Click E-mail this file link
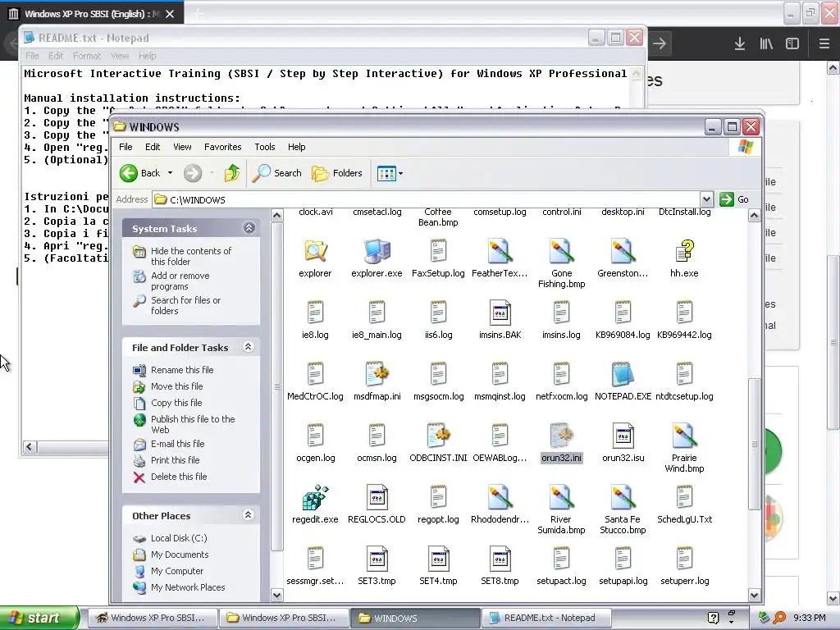The height and width of the screenshot is (630, 840). [x=177, y=444]
